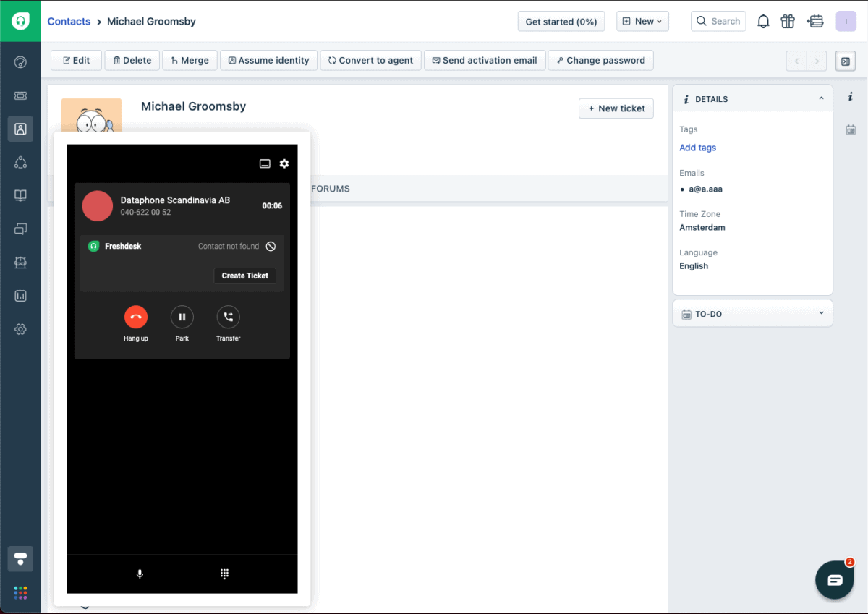Mute the microphone in phone widget
Viewport: 868px width, 614px height.
tap(140, 574)
